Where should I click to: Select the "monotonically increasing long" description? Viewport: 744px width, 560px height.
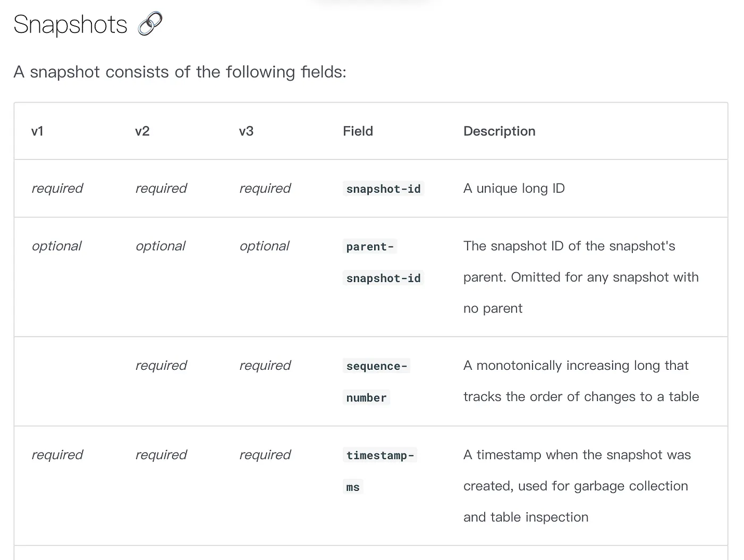click(580, 381)
